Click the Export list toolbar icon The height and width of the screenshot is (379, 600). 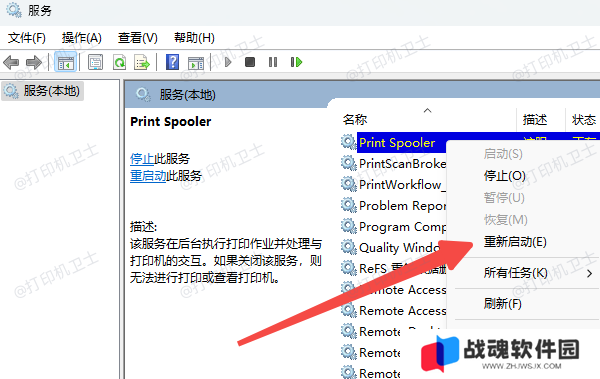pyautogui.click(x=142, y=62)
